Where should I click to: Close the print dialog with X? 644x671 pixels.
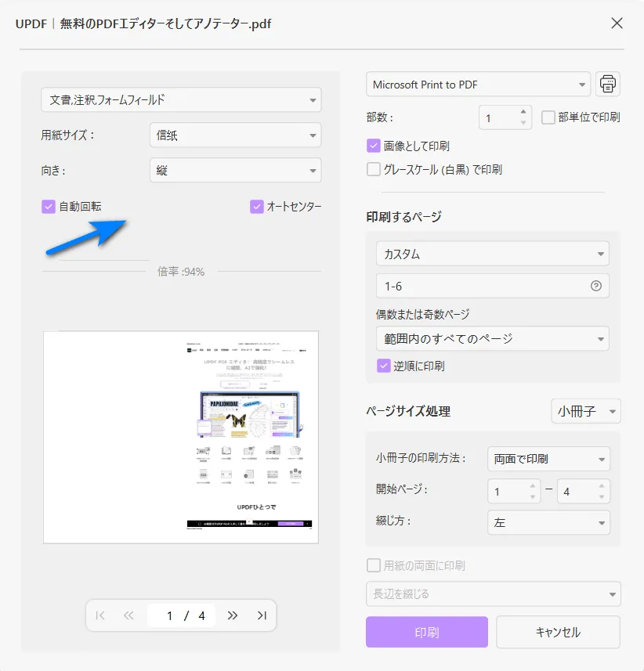coord(617,23)
